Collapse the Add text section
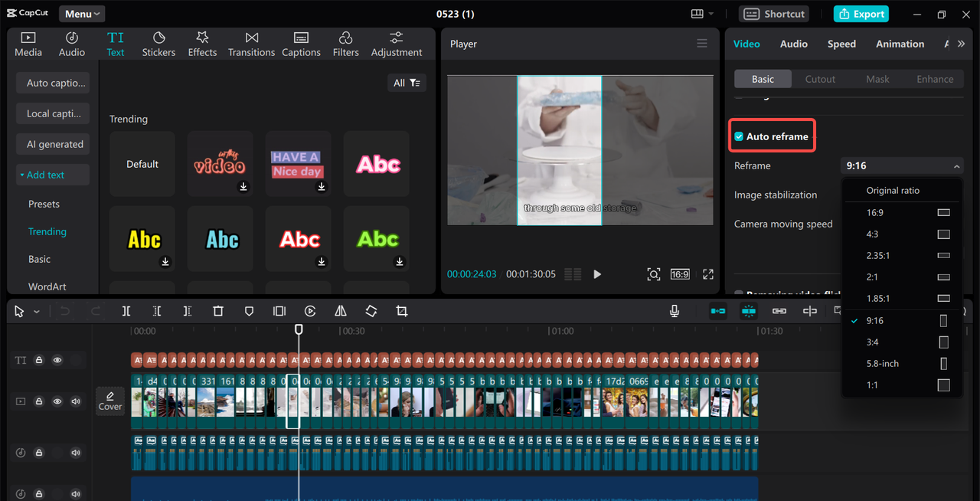Screen dimensions: 980x501 point(53,175)
